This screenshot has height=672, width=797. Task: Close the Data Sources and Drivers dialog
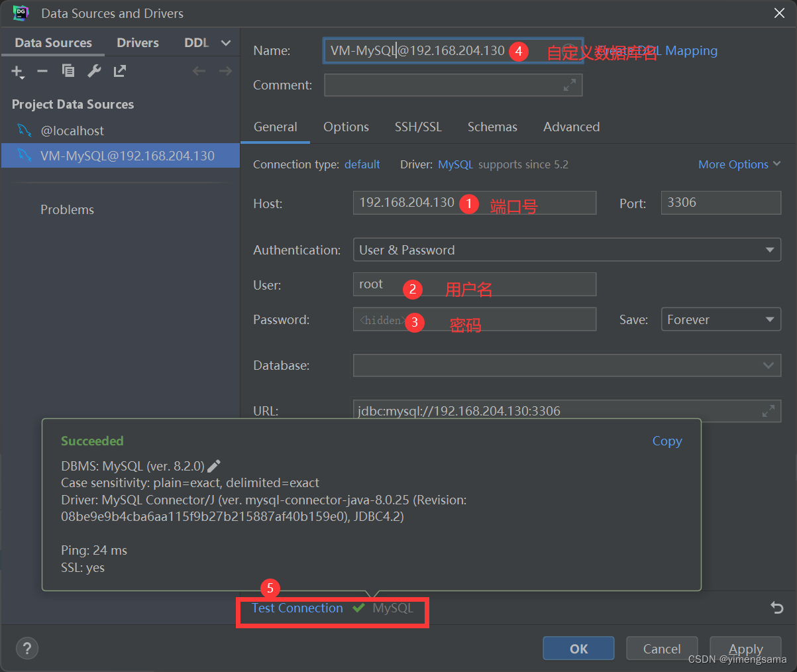tap(780, 13)
